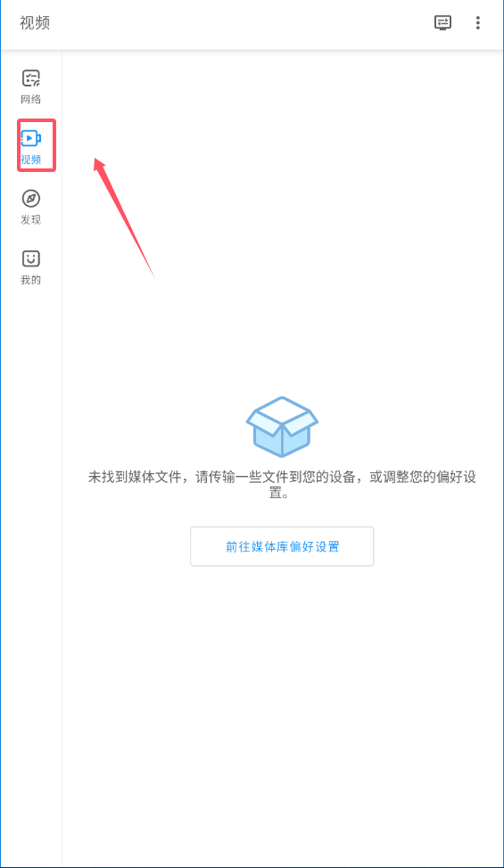
Task: Click the blue 视频 sidebar label
Action: (x=31, y=160)
